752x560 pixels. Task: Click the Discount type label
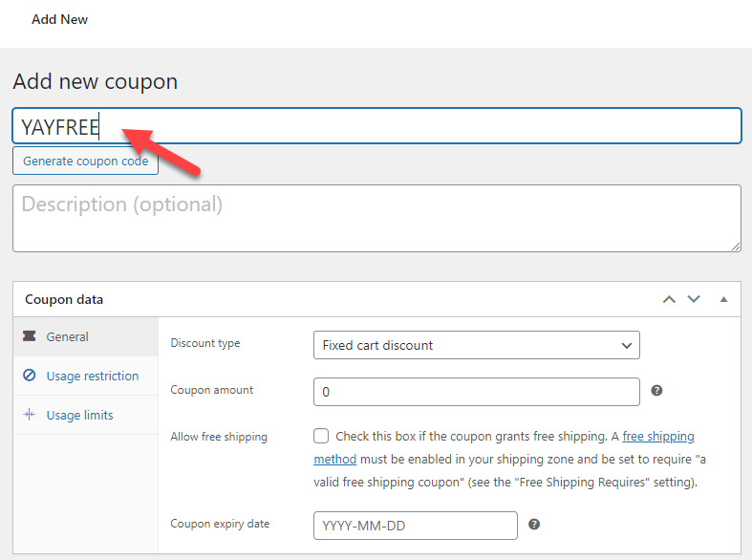click(x=205, y=343)
